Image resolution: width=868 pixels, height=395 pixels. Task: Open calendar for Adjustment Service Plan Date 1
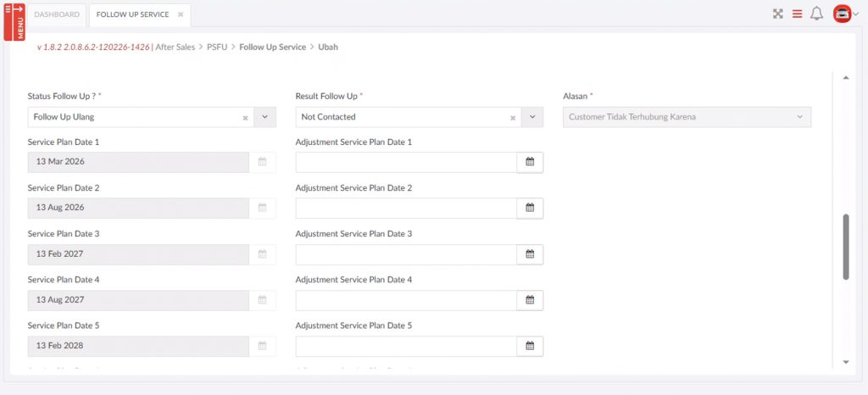point(530,162)
